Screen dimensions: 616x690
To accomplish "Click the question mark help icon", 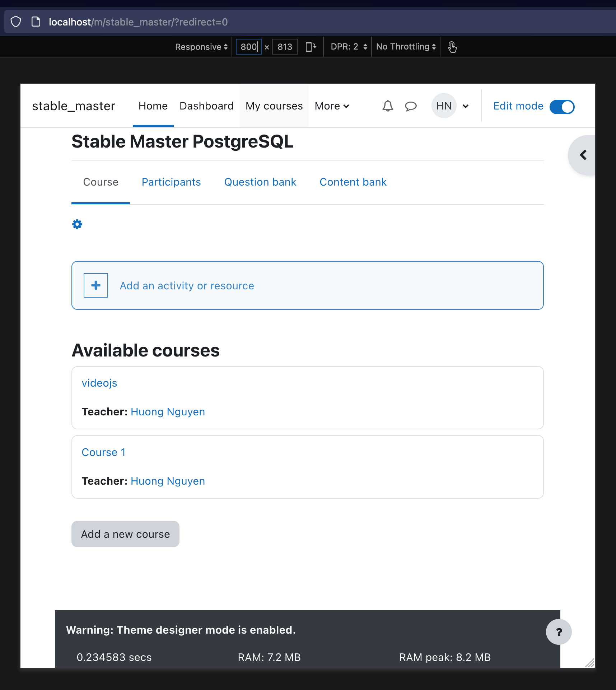I will 559,632.
